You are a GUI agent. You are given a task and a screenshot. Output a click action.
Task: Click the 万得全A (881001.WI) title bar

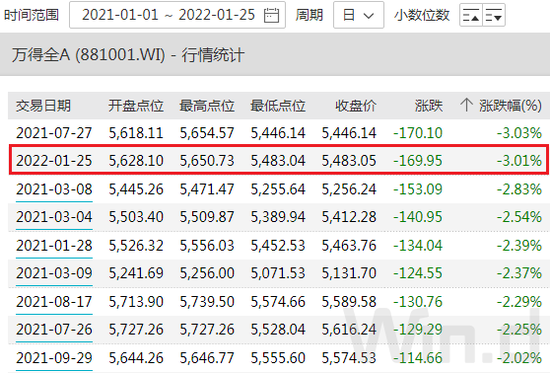point(275,54)
